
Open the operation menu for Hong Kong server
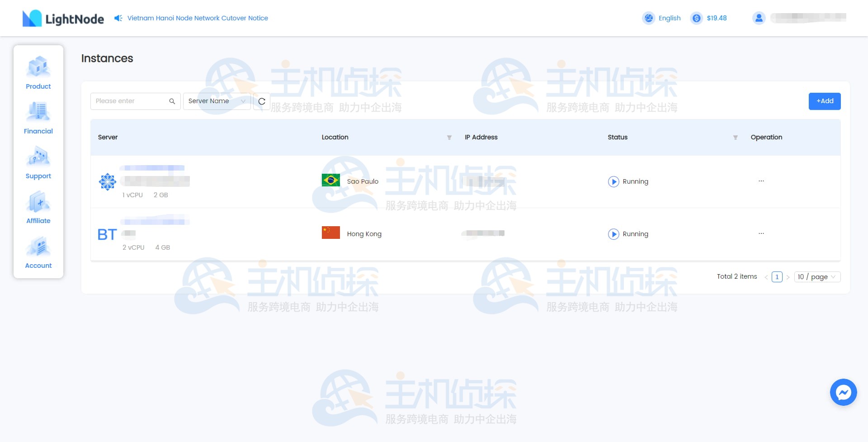pos(761,233)
